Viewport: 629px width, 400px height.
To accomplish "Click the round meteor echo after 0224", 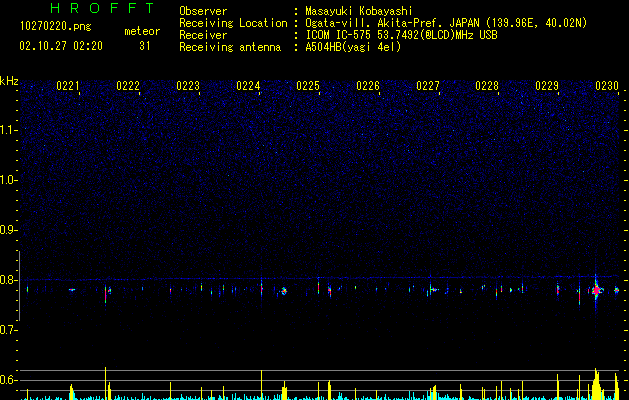I will [x=284, y=291].
